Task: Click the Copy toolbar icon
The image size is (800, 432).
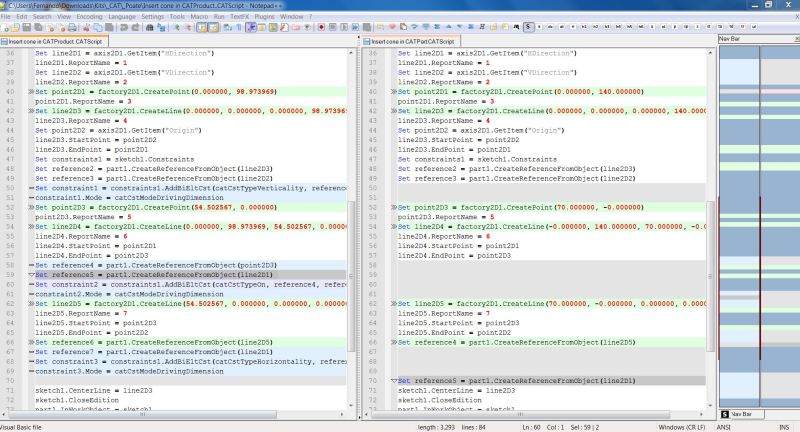Action: coord(97,27)
